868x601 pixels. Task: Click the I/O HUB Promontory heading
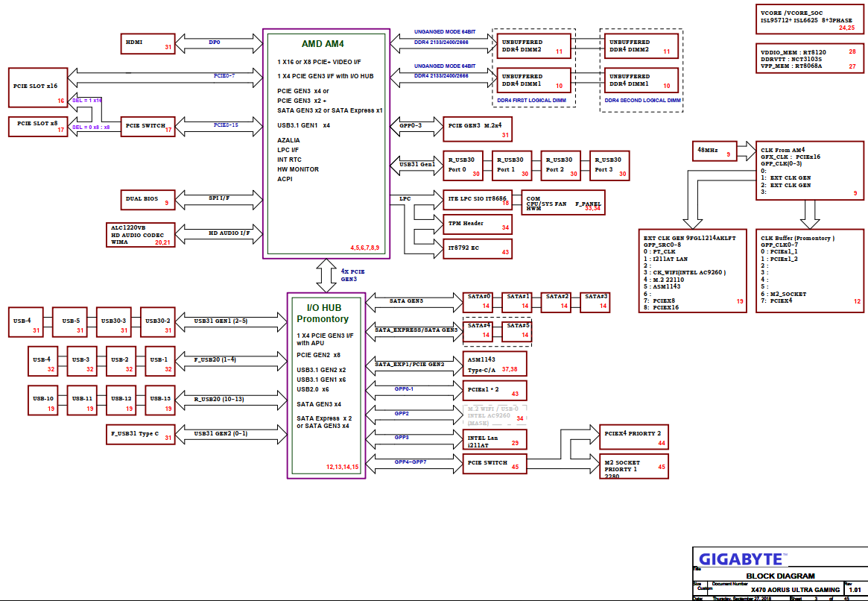tap(323, 313)
